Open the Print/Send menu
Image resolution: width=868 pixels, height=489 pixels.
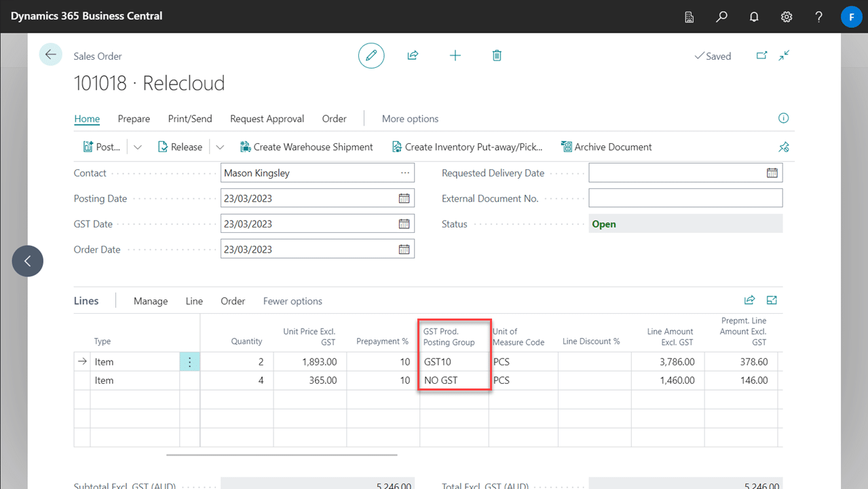(190, 119)
